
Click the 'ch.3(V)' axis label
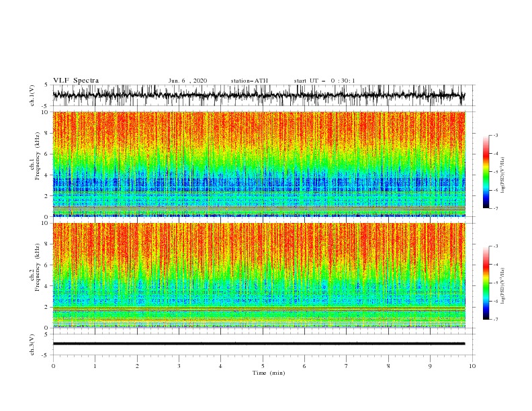(32, 345)
